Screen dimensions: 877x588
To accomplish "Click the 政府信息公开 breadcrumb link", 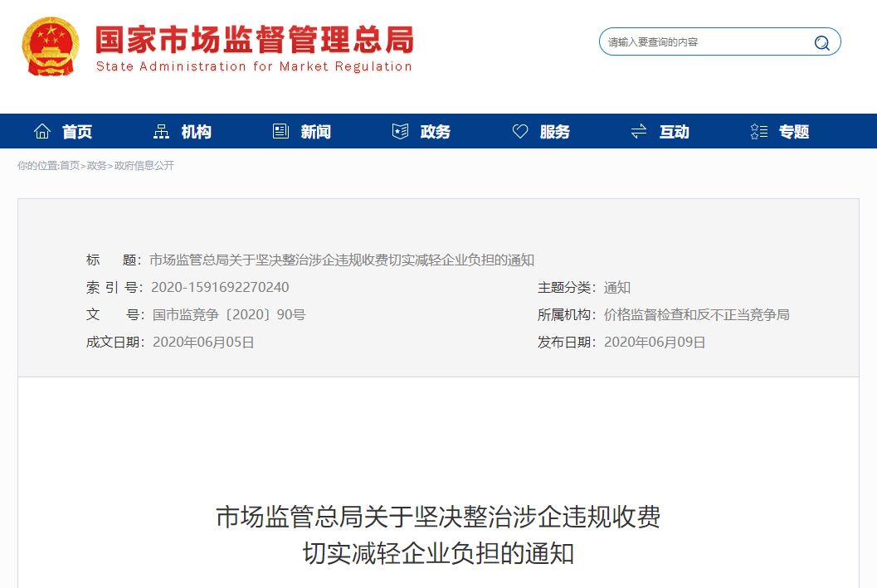I will point(144,165).
